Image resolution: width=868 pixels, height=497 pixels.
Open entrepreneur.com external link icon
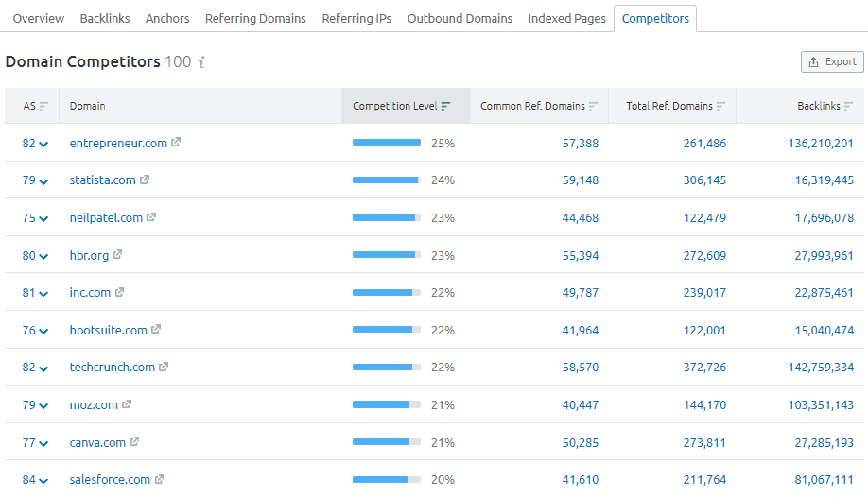pos(176,143)
